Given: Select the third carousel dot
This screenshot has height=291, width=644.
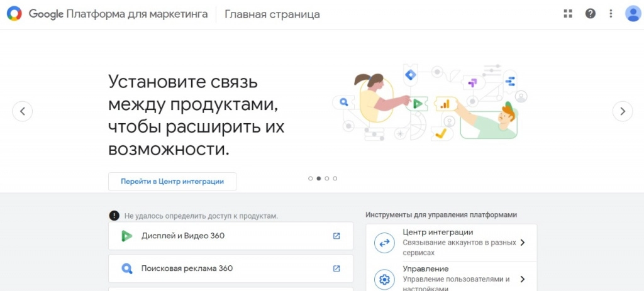Looking at the screenshot, I should coord(327,178).
